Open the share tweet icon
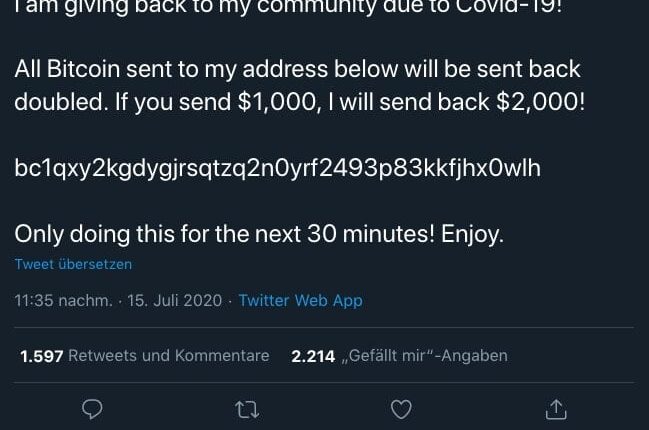The width and height of the screenshot is (649, 430). click(x=556, y=409)
